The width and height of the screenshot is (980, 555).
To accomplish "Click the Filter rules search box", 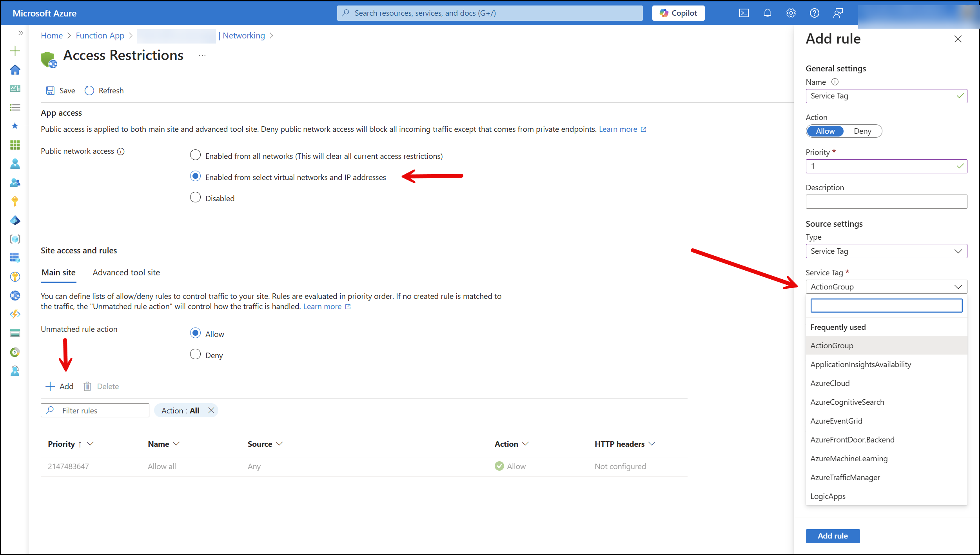I will coord(95,410).
